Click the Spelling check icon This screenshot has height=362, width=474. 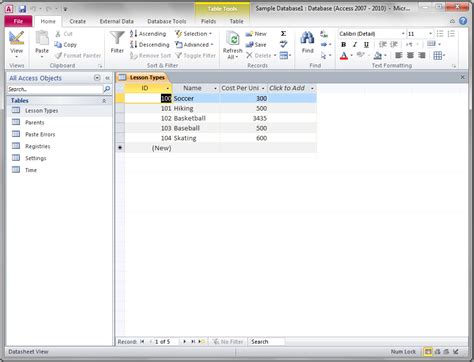283,44
